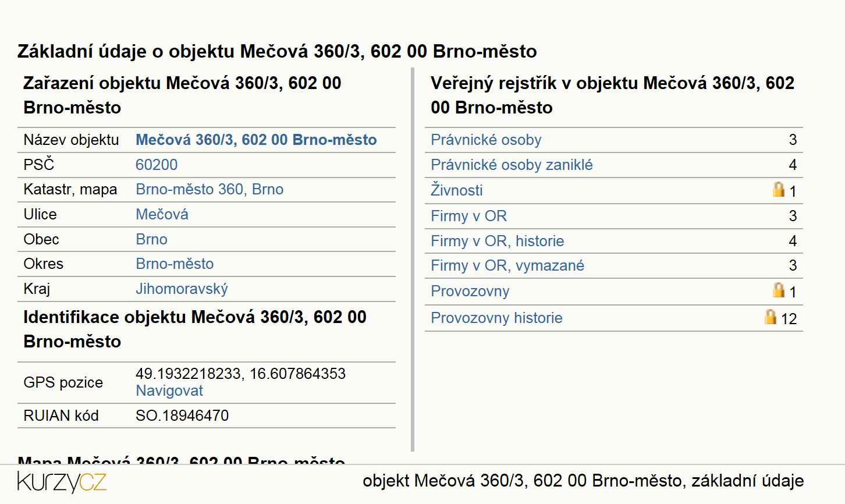The width and height of the screenshot is (845, 504).
Task: Open Firmy v OR, vymazané
Action: pyautogui.click(x=507, y=265)
